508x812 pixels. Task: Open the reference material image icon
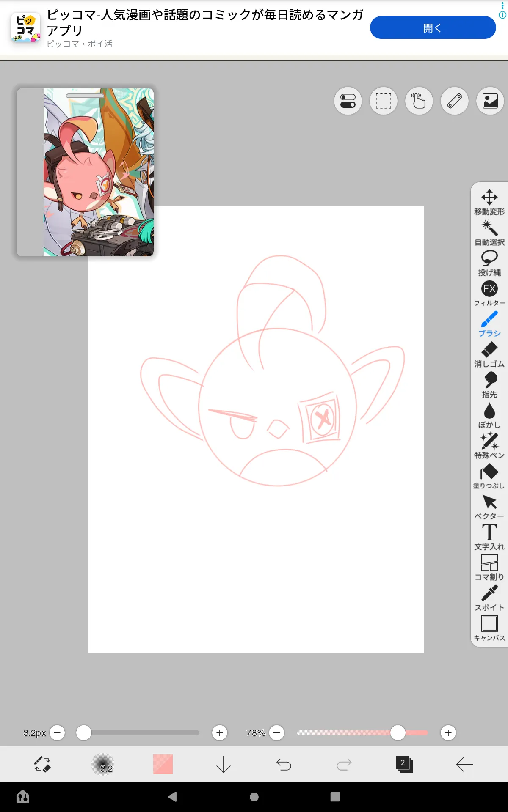pos(490,101)
